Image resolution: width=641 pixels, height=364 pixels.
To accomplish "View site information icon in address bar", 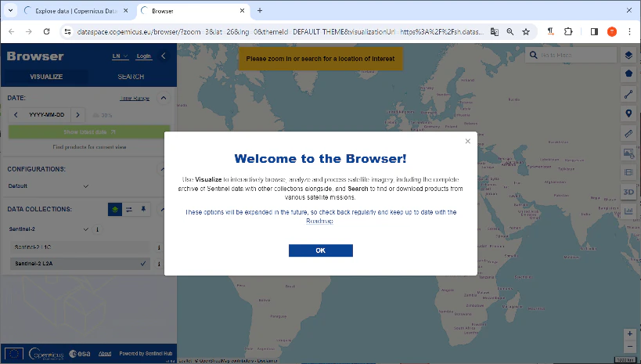I will (68, 31).
